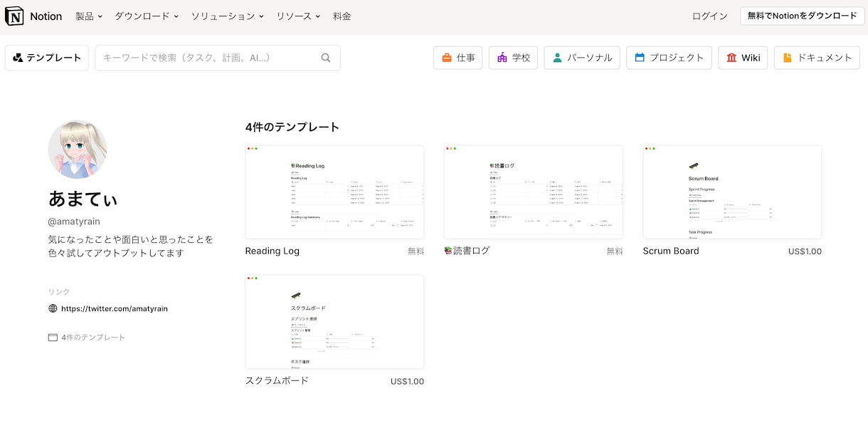Click the search magnifier icon
Image resolution: width=868 pixels, height=448 pixels.
pos(326,58)
